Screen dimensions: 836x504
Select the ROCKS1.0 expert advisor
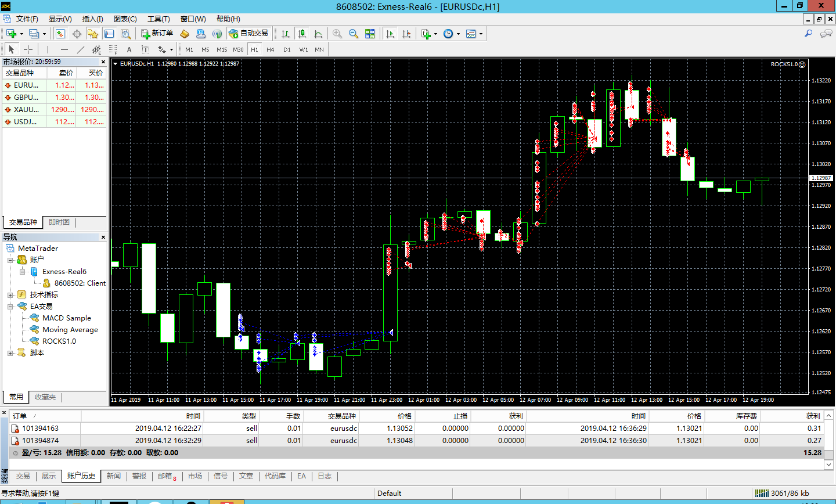click(59, 341)
